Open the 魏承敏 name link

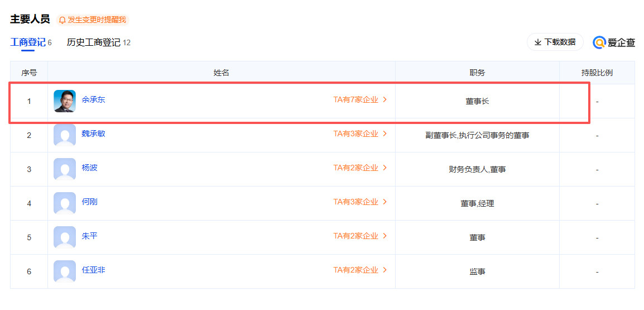coord(93,134)
